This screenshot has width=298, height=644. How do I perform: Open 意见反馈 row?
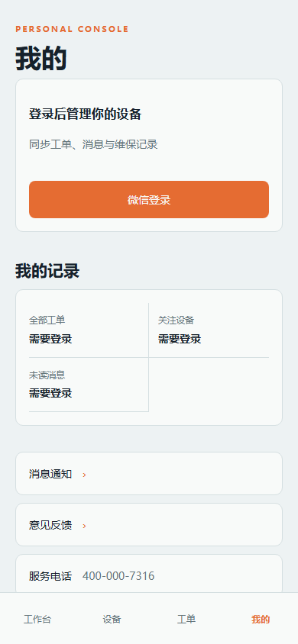click(x=149, y=524)
